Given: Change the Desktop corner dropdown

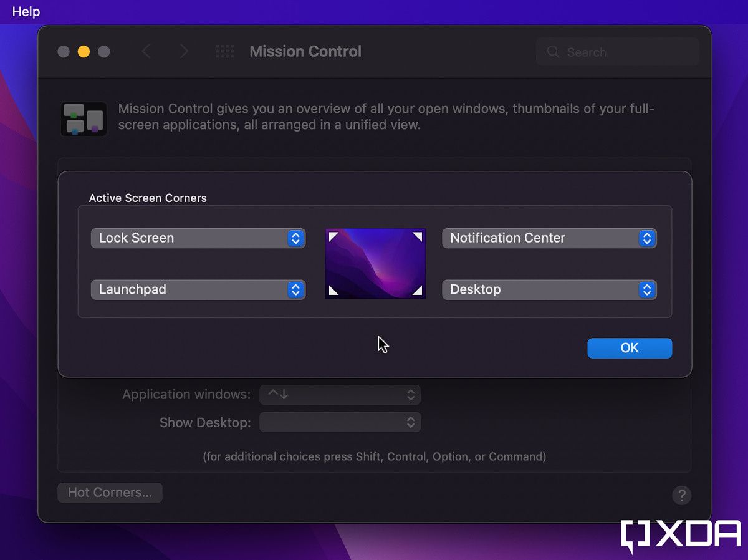Looking at the screenshot, I should coord(549,290).
